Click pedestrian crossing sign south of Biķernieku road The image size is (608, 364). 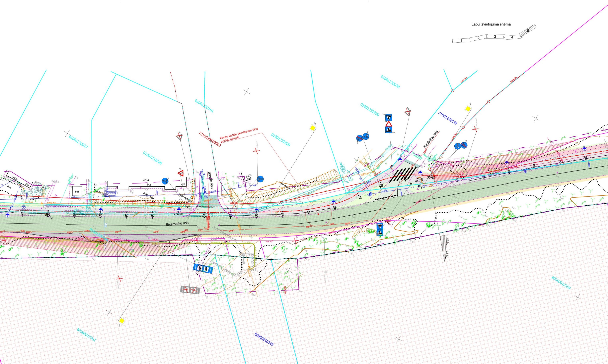point(380,229)
